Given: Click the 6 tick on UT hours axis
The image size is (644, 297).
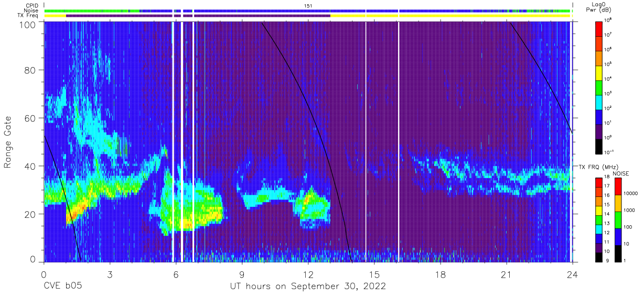Looking at the screenshot, I should [x=176, y=274].
